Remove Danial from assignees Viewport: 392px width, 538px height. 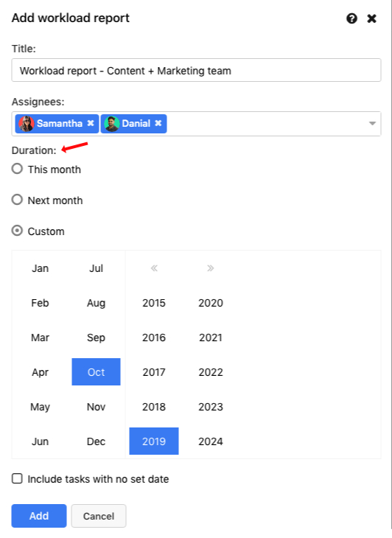(158, 123)
